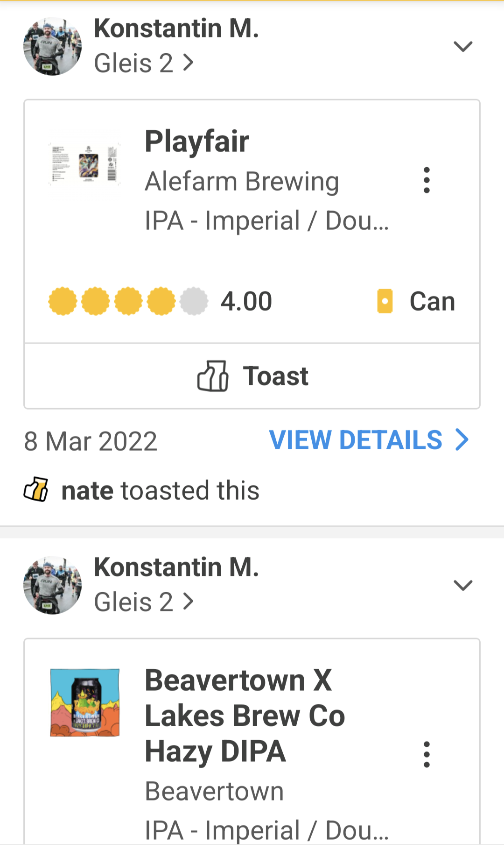Expand the chevron on the first check-in
The width and height of the screenshot is (504, 850).
[x=463, y=46]
